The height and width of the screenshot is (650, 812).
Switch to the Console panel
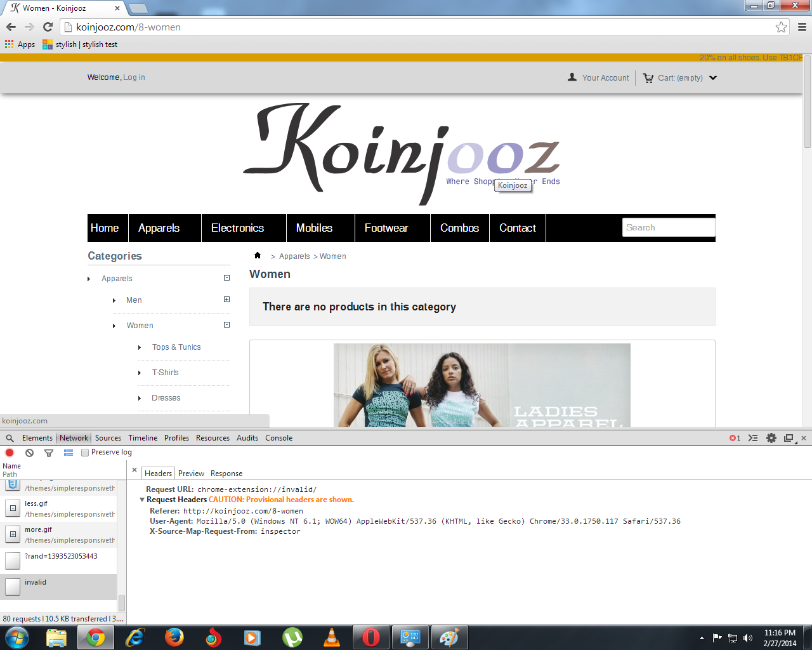(x=278, y=438)
